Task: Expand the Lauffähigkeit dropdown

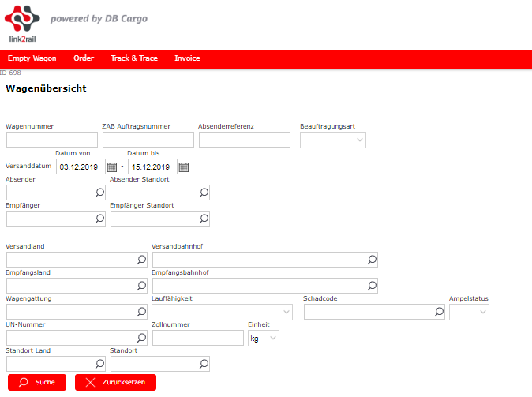Action: pos(223,313)
